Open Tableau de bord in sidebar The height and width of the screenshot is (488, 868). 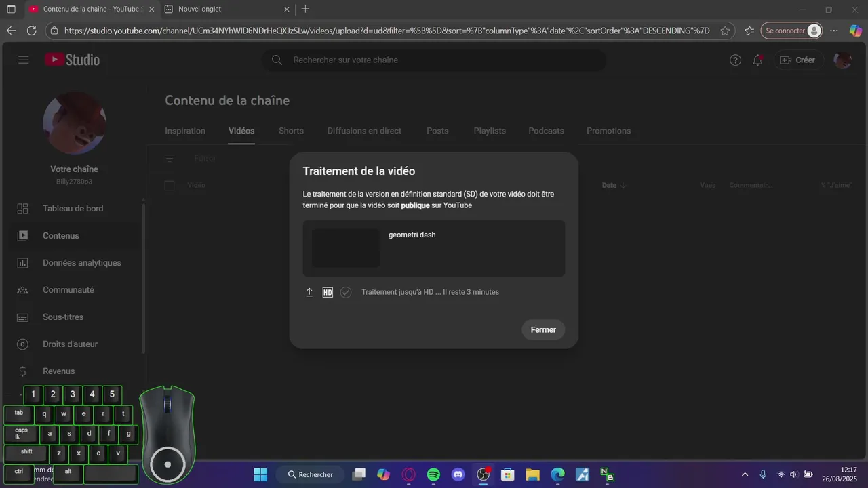coord(73,209)
